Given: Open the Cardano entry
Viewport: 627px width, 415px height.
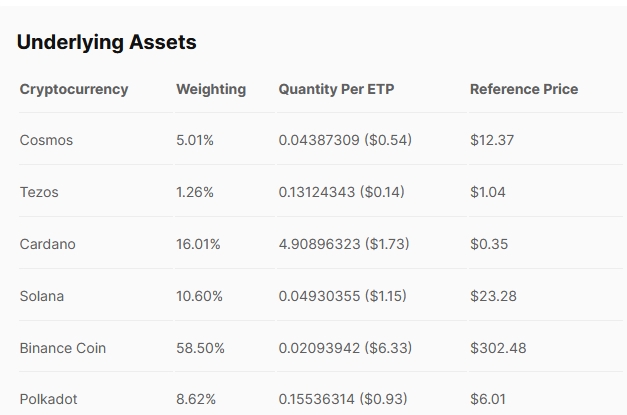Looking at the screenshot, I should pos(47,244).
